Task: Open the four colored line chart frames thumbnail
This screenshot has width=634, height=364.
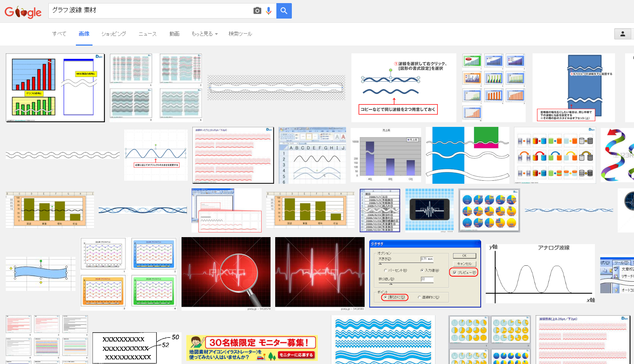Action: click(x=129, y=273)
